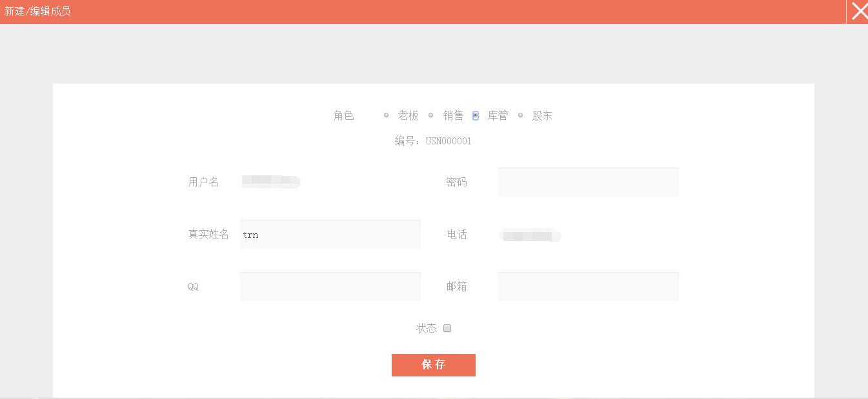
Task: Click the 角色 role label
Action: (x=343, y=115)
